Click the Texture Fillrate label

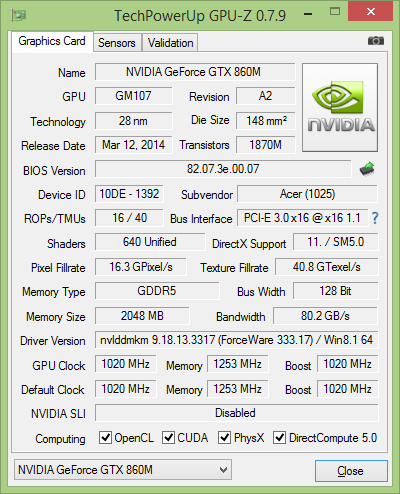click(234, 268)
